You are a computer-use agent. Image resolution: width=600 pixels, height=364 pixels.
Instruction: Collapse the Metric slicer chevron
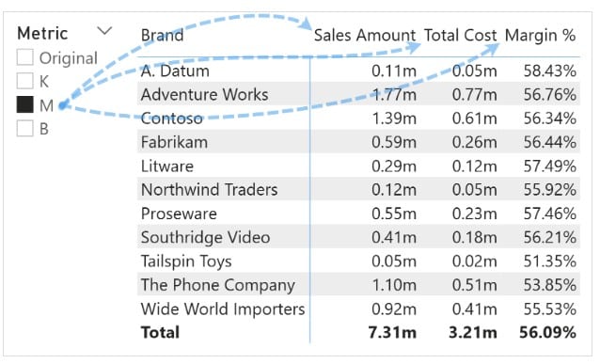[x=104, y=31]
